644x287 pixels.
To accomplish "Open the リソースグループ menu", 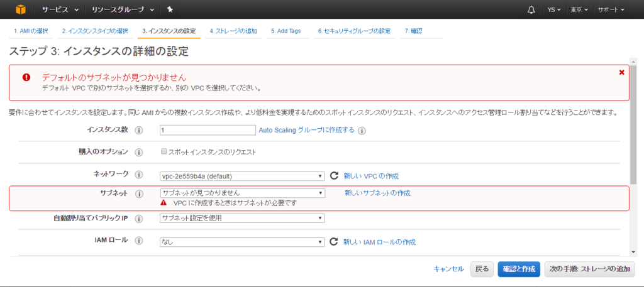I will point(123,10).
